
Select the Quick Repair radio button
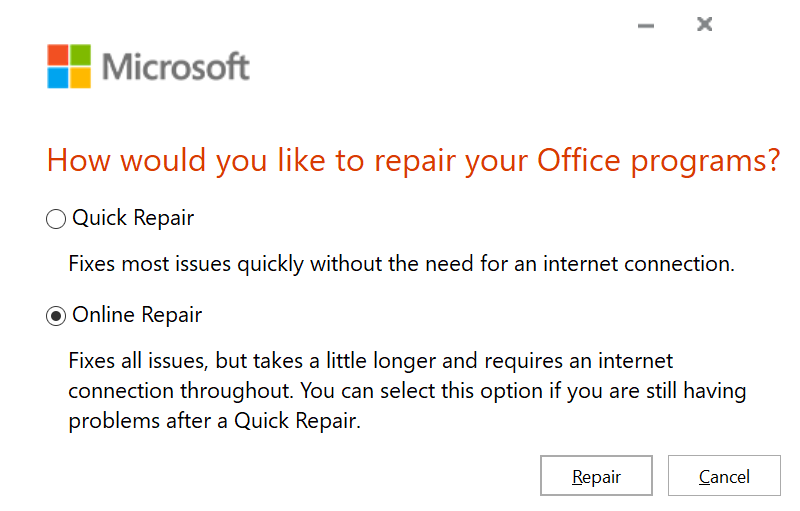pyautogui.click(x=56, y=219)
